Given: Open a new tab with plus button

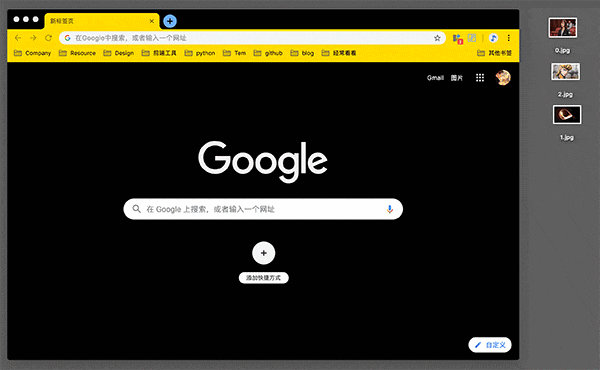Looking at the screenshot, I should coord(170,21).
